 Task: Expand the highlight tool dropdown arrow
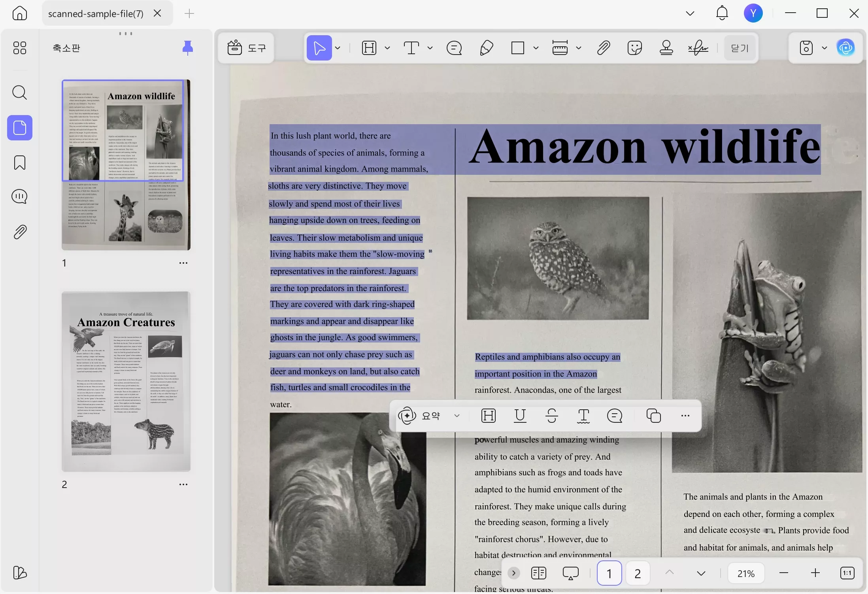[x=387, y=48]
